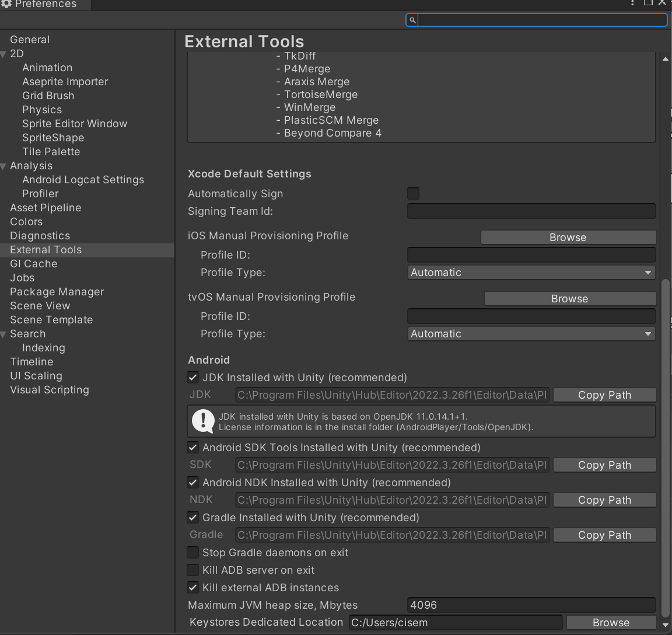Open the iOS Profile Type dropdown
Viewport: 672px width, 635px height.
tap(531, 272)
